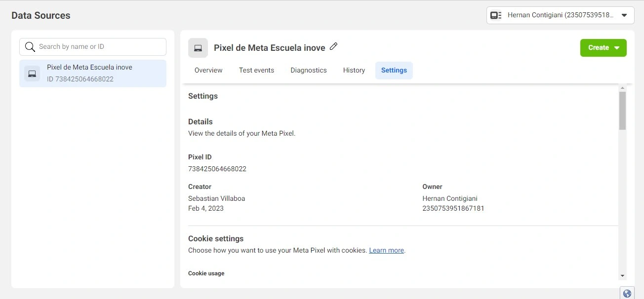This screenshot has width=644, height=299.
Task: Click the Pixel ID value 738425064668022
Action: [x=217, y=169]
